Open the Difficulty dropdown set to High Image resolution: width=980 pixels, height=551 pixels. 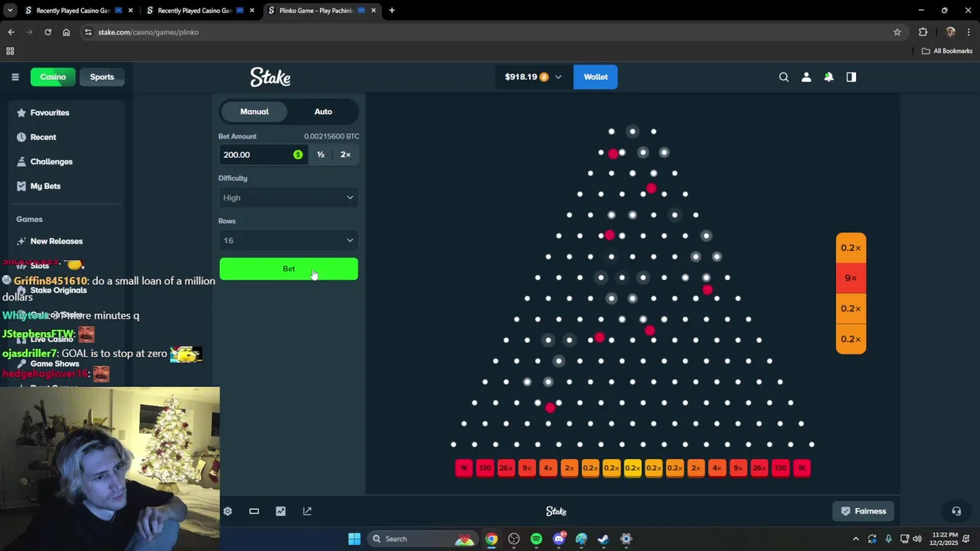pyautogui.click(x=289, y=197)
